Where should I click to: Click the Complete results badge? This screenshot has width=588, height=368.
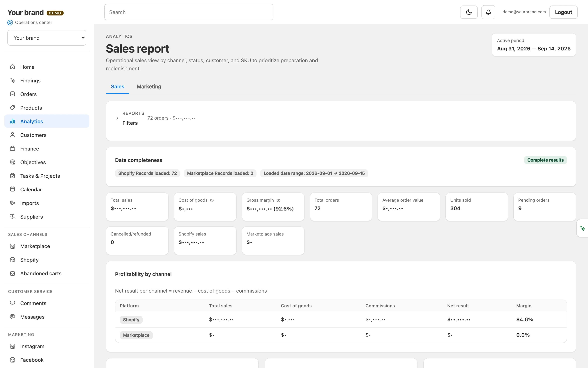point(545,160)
